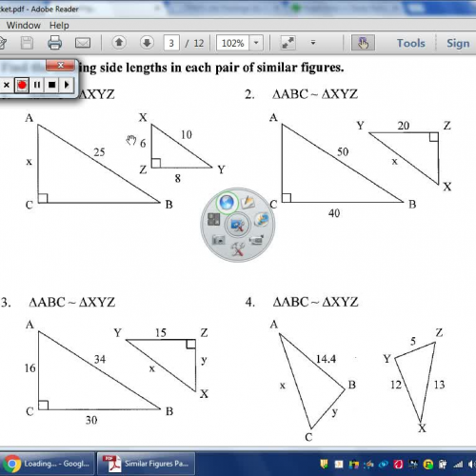The width and height of the screenshot is (476, 476).
Task: Click the colorful paint globe icon in radial menu
Action: [x=262, y=220]
